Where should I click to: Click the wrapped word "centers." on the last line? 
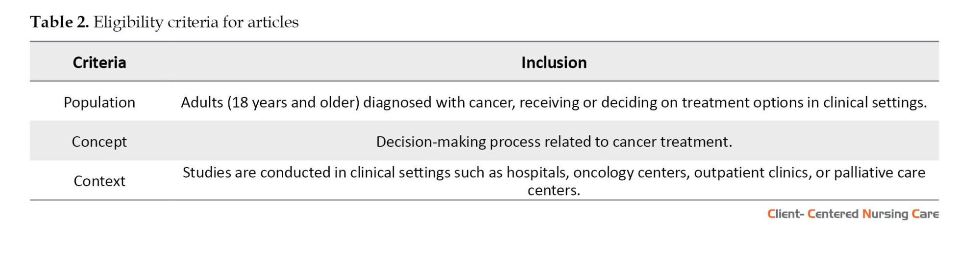point(554,190)
